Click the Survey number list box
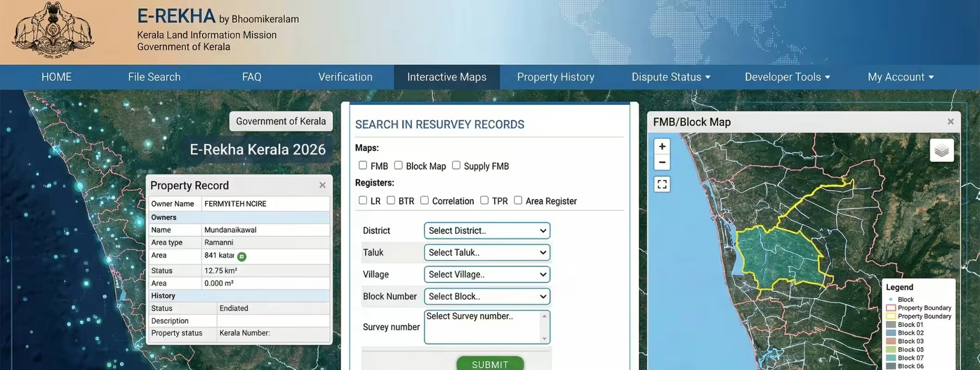 tap(487, 327)
